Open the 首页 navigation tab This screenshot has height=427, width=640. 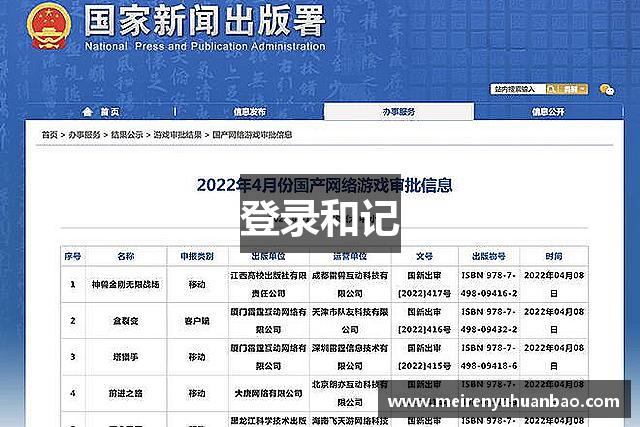[x=110, y=111]
